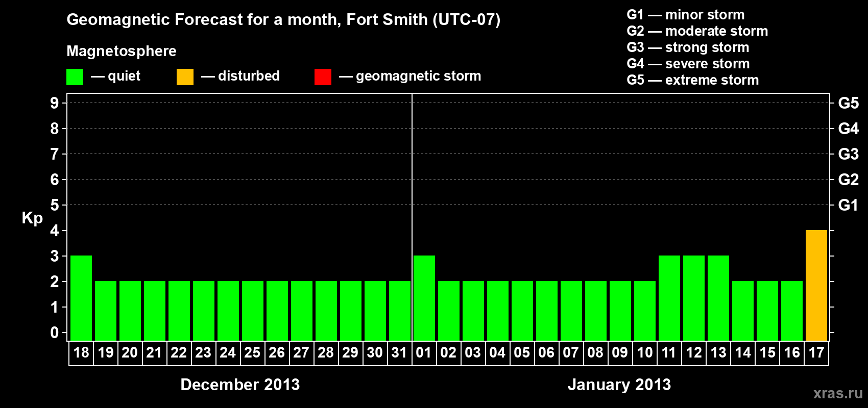Click the 'G4 — severe storm' legend text

688,64
